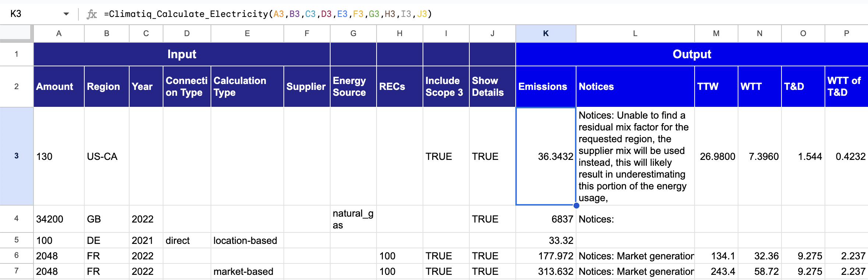The image size is (868, 280).
Task: Click the TTW value 26.9800
Action: [x=716, y=156]
